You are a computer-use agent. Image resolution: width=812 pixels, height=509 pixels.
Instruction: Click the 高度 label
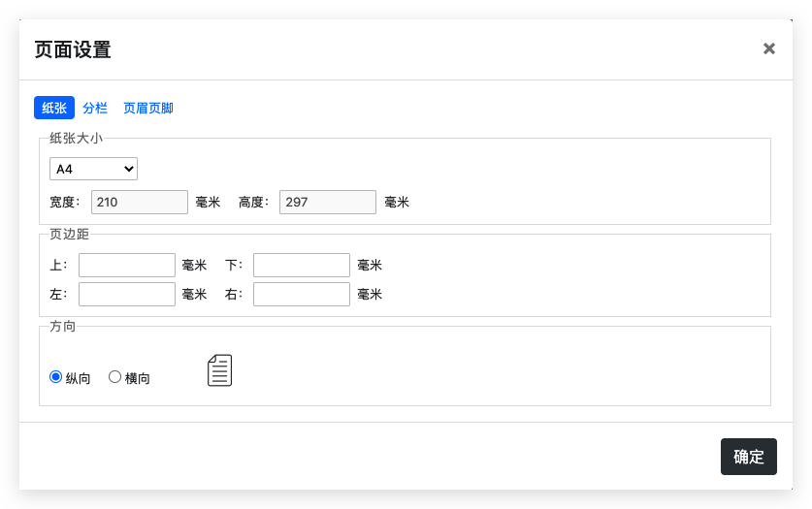pyautogui.click(x=254, y=202)
